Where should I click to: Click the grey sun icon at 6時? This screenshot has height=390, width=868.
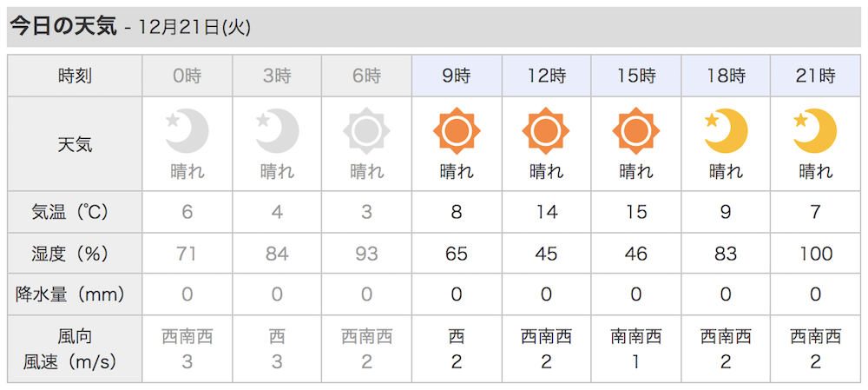[x=366, y=131]
